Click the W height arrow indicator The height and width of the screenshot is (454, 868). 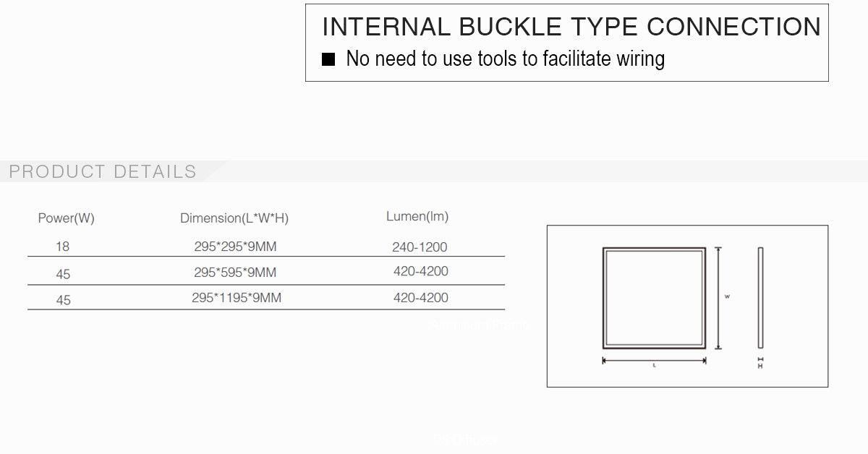tap(718, 298)
